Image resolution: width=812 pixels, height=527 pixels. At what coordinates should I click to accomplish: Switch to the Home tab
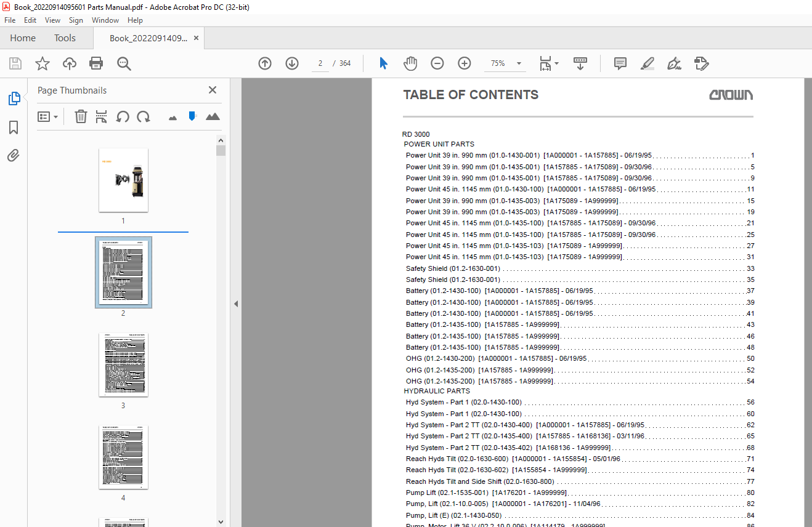tap(23, 38)
